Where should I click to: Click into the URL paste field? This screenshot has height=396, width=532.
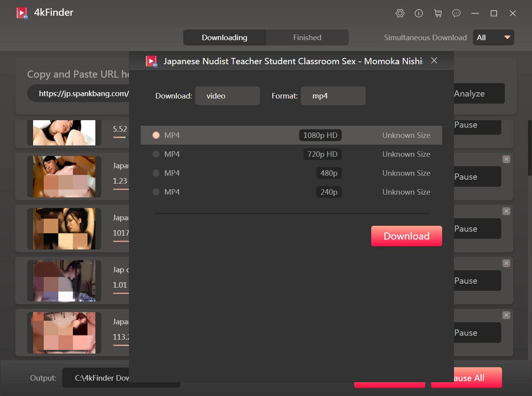pos(79,93)
